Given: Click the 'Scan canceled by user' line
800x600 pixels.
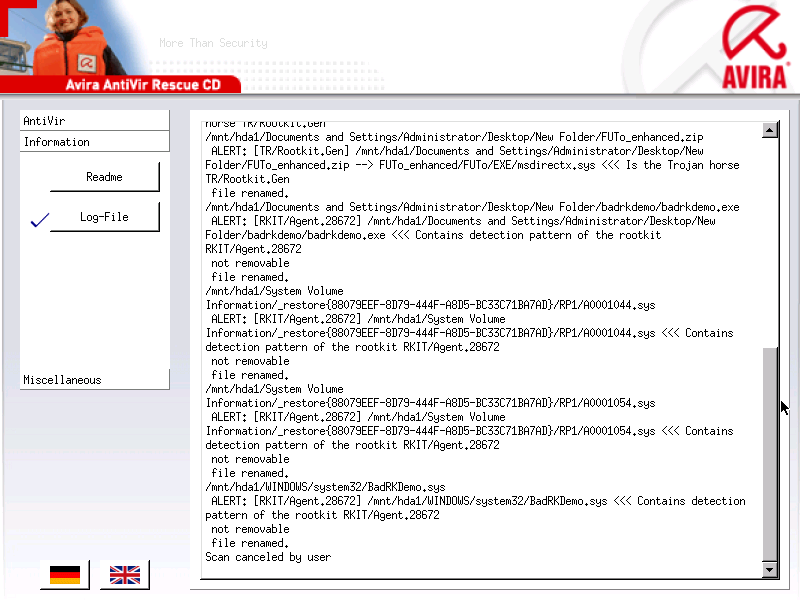Looking at the screenshot, I should coord(268,557).
